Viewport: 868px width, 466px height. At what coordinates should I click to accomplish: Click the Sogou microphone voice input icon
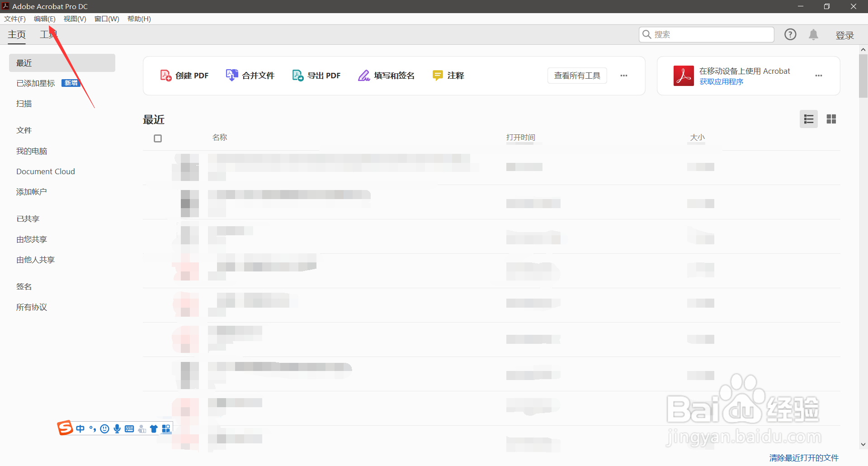tap(117, 428)
